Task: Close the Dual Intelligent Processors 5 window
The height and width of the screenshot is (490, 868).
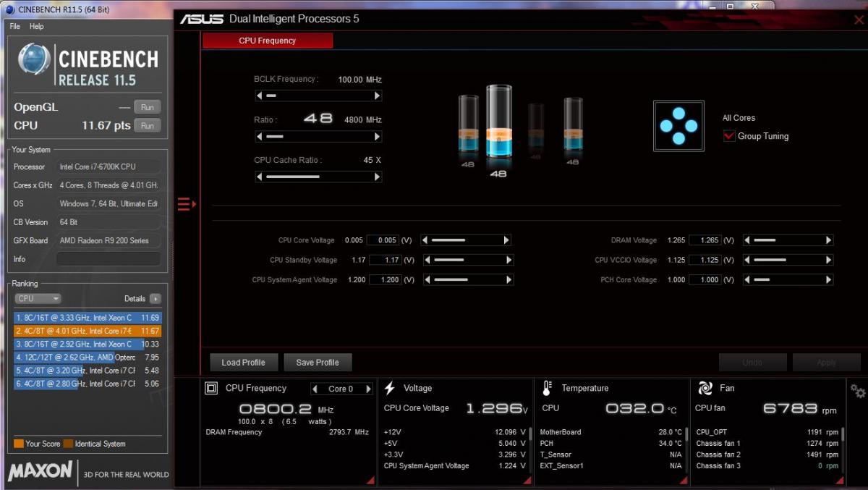Action: pos(859,20)
